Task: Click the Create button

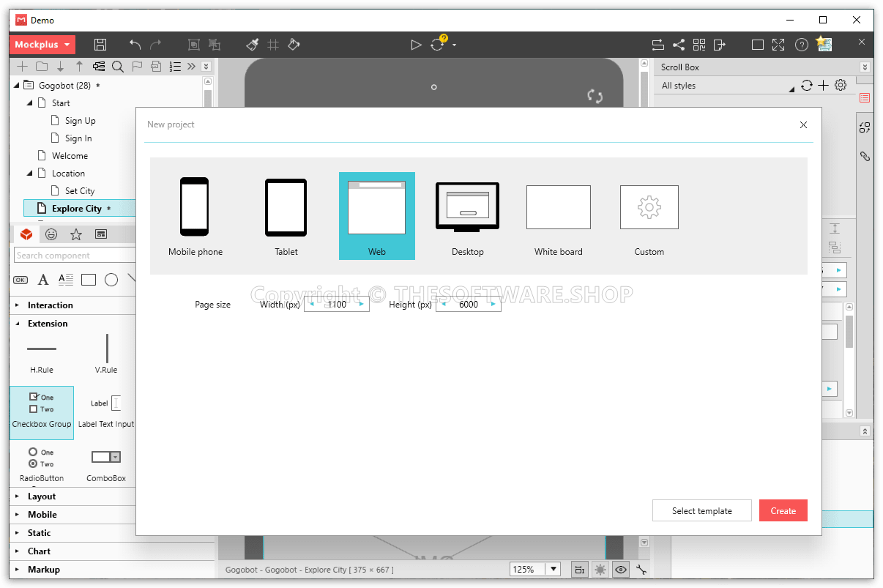Action: [x=783, y=510]
